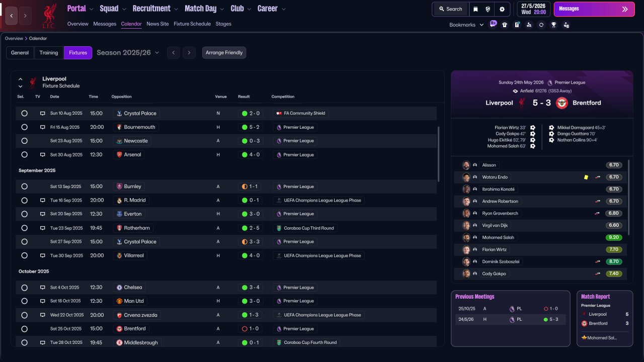Open the Match Day dropdown menu
644x362 pixels.
point(205,9)
